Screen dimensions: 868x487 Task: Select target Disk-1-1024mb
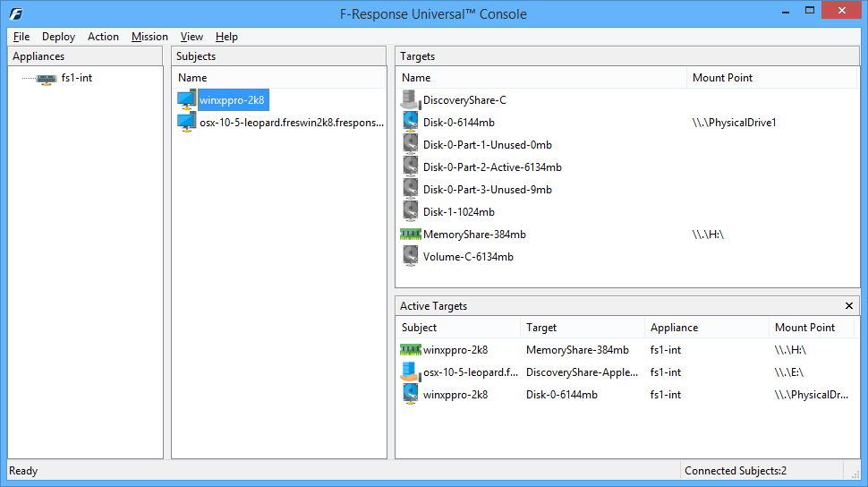pos(459,211)
